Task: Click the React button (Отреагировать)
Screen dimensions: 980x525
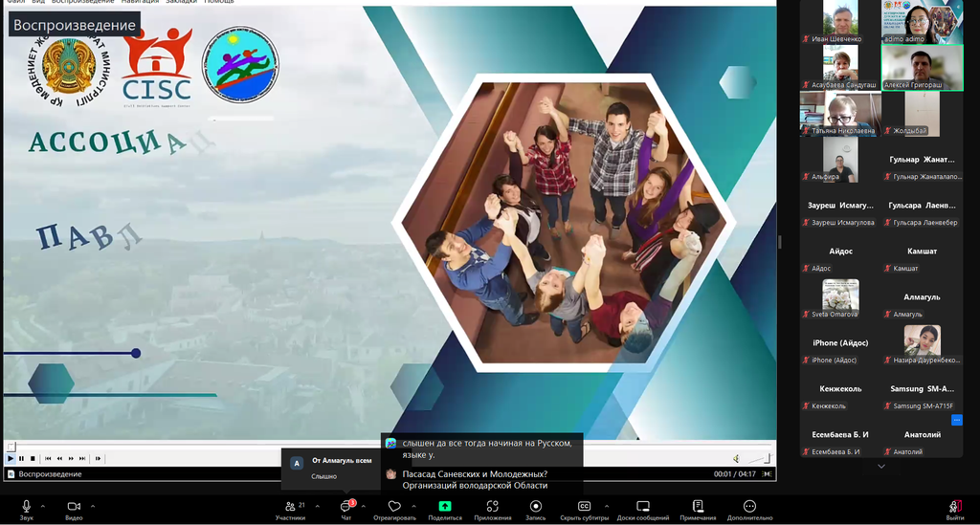Action: (394, 509)
